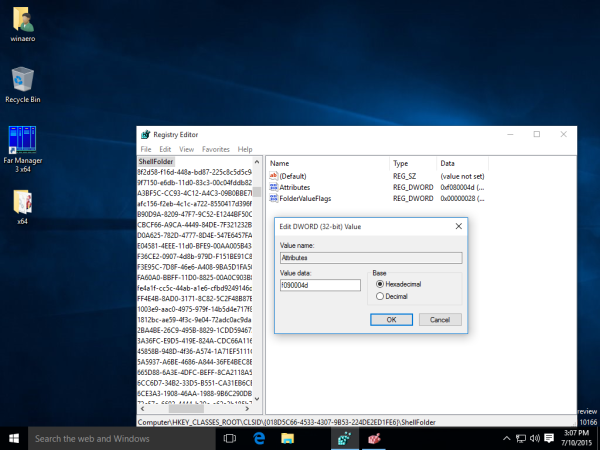
Task: Switch to Registry Editor taskbar icon
Action: coord(344,439)
